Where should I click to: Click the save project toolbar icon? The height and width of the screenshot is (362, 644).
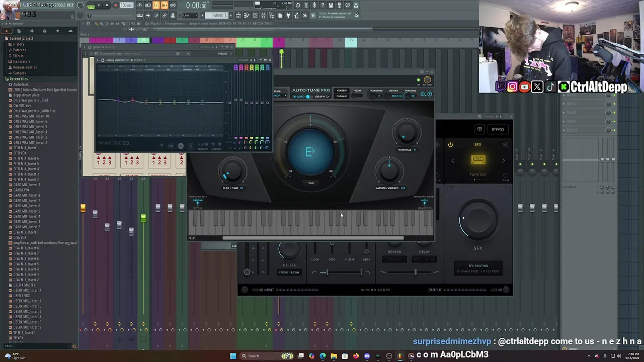click(331, 5)
